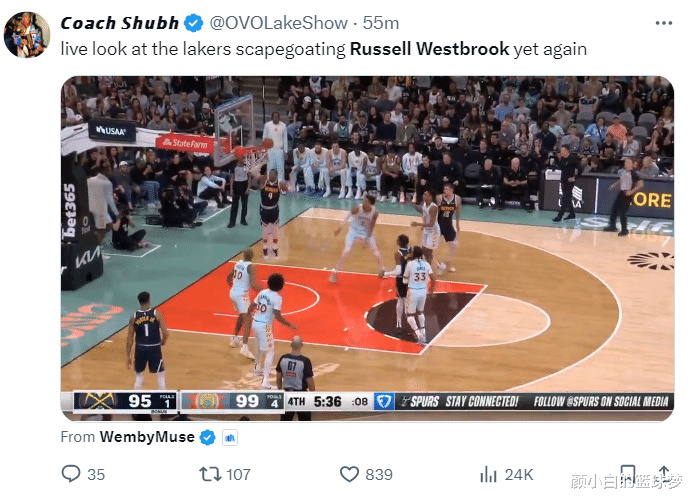Open the @OVOLakeShow handle link
691x500 pixels.
(279, 23)
